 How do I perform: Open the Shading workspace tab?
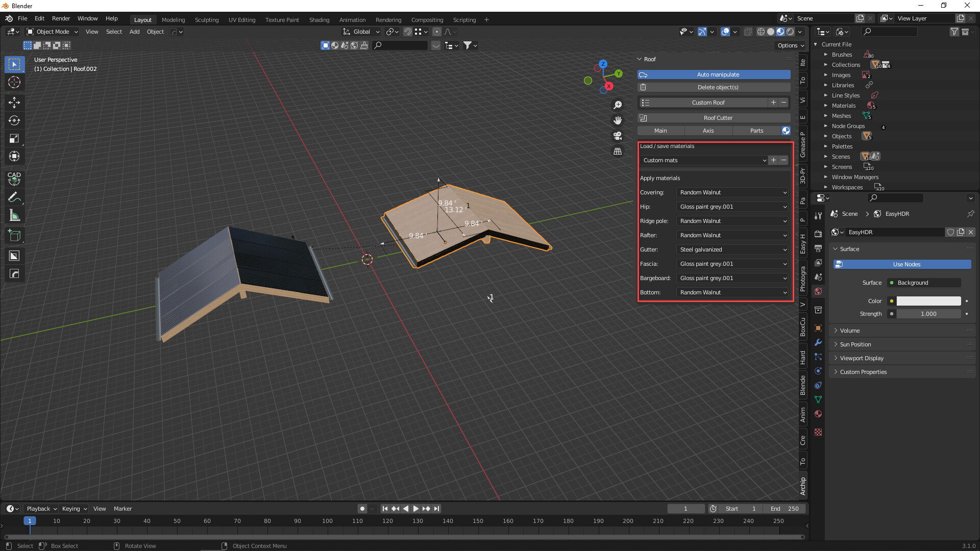click(x=319, y=20)
